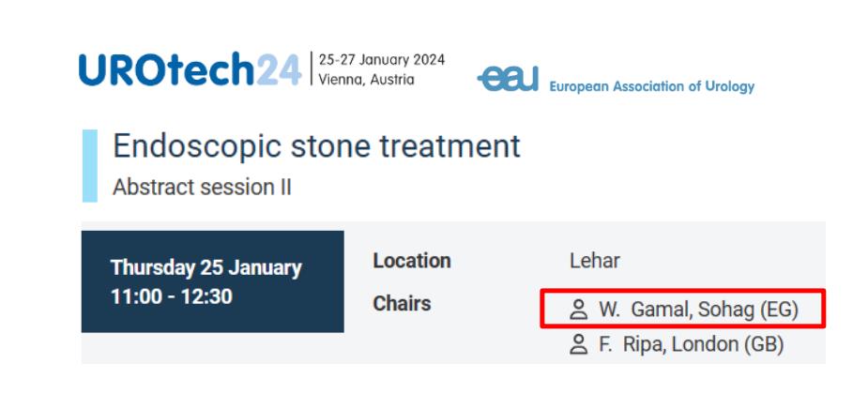This screenshot has height=394, width=868.
Task: Click the European Association of Urology text
Action: pos(651,86)
